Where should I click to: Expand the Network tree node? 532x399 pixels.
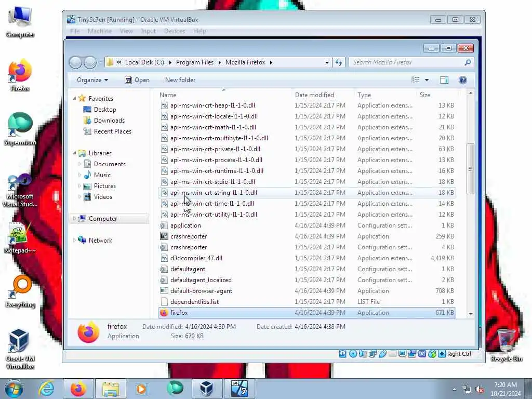pos(74,240)
